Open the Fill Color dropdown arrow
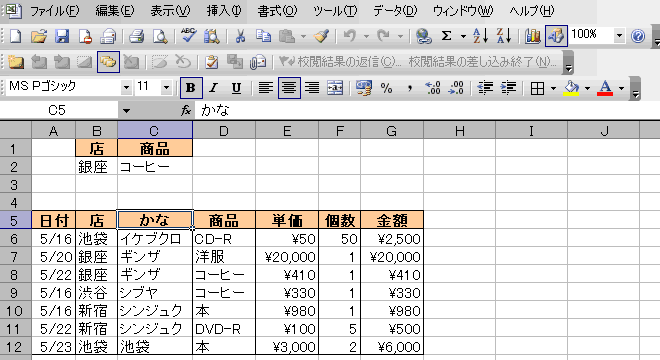This screenshot has height=360, width=660. coord(588,88)
